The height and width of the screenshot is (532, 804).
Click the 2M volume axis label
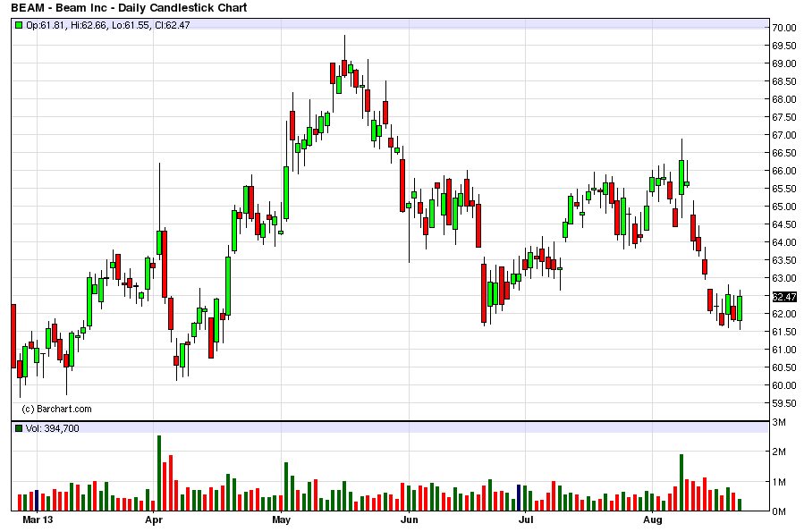(x=779, y=452)
